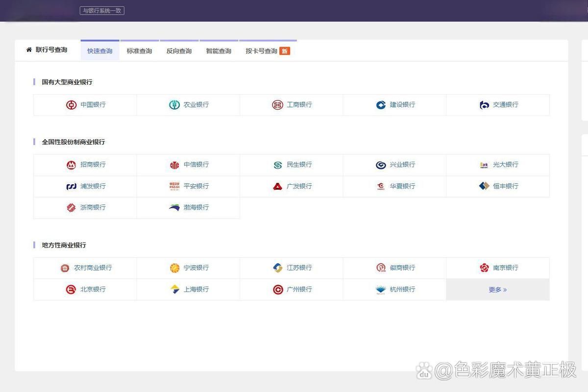Click the 浦发银行 logo icon
Viewport: 588px width, 392px height.
coord(72,186)
